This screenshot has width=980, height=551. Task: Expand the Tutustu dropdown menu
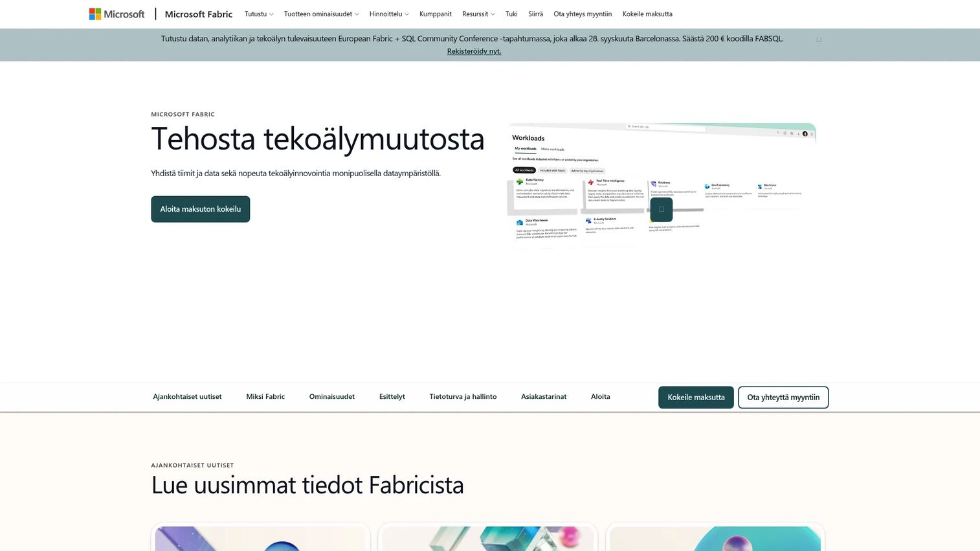(x=259, y=14)
